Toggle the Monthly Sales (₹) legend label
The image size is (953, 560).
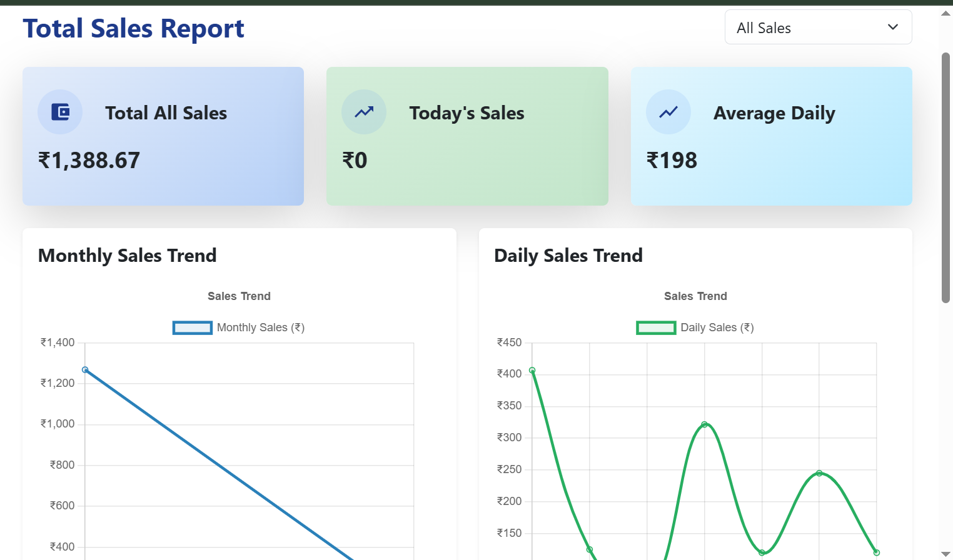(260, 327)
